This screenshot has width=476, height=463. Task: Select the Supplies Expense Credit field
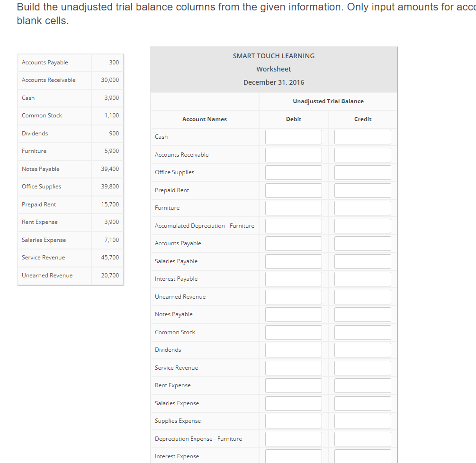362,421
